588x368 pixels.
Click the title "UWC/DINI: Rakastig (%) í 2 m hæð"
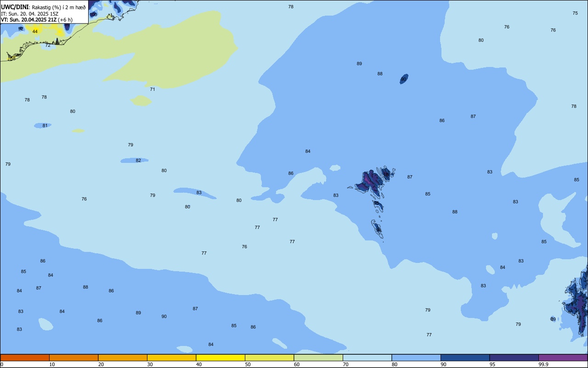[43, 7]
